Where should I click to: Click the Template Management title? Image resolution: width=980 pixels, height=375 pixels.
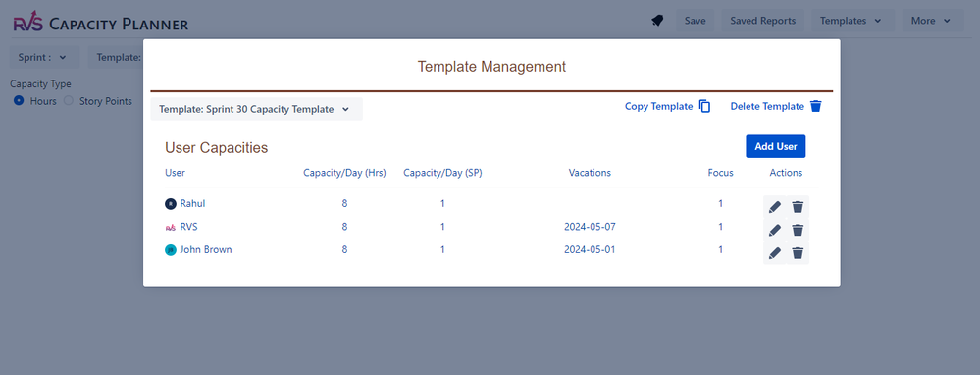491,66
